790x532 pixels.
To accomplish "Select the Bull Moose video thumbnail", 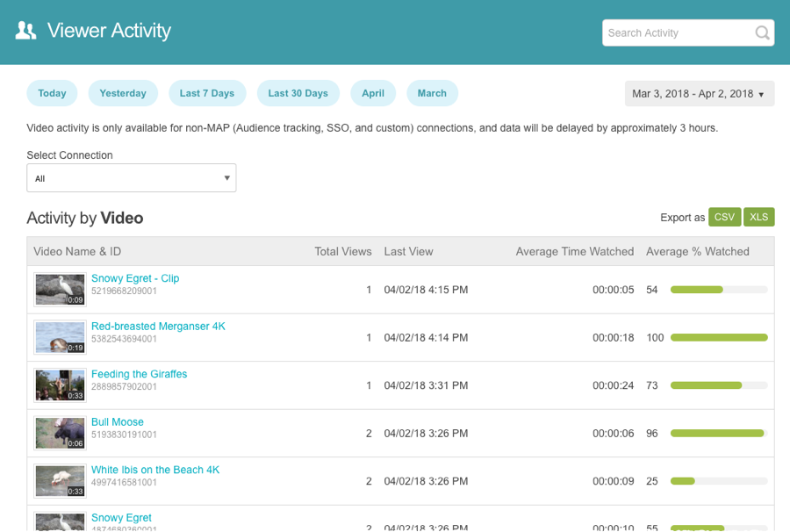I will pyautogui.click(x=60, y=433).
